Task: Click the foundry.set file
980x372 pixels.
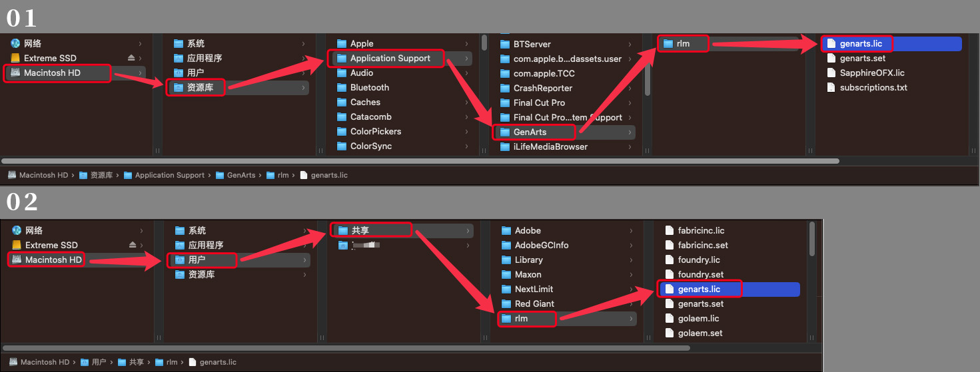Action: pyautogui.click(x=700, y=274)
